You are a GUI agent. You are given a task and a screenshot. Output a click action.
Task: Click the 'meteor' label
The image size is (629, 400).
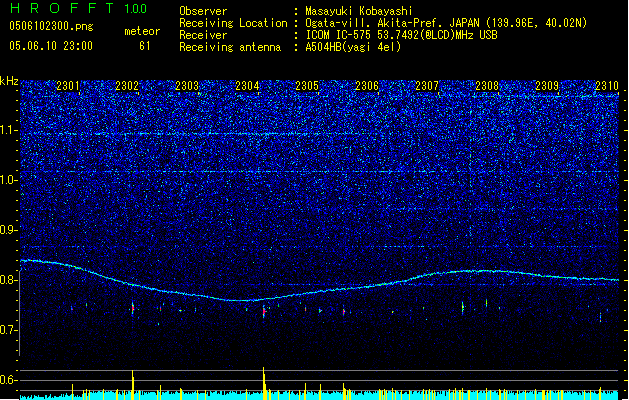click(x=142, y=31)
